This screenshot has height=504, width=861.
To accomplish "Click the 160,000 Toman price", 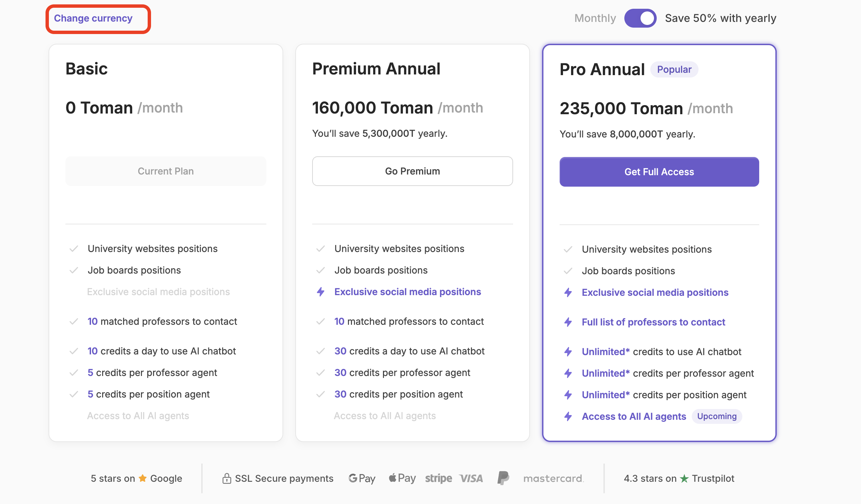I will click(x=373, y=108).
